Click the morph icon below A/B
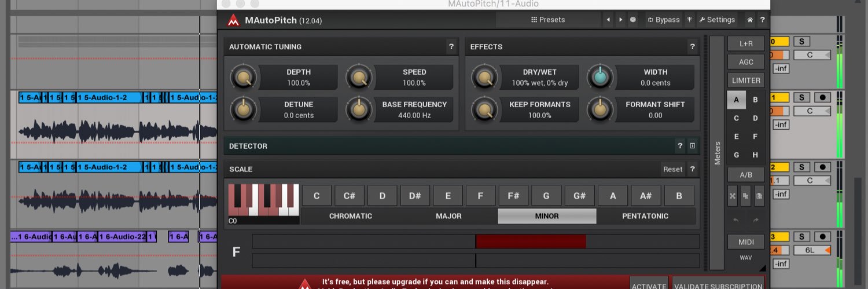The height and width of the screenshot is (289, 868). (733, 196)
